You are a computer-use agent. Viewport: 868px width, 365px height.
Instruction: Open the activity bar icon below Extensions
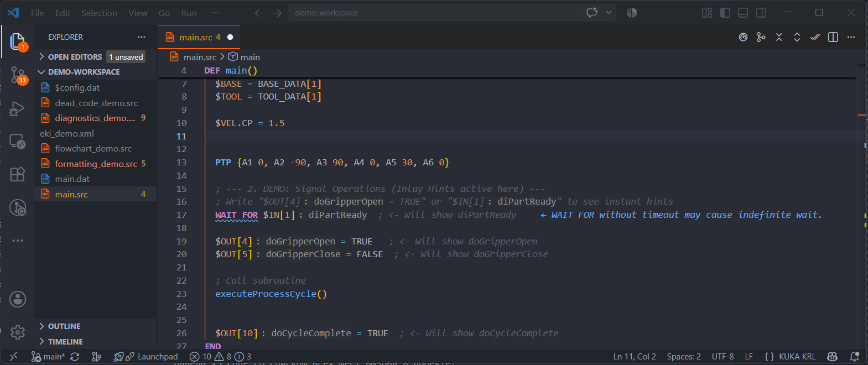coord(18,207)
